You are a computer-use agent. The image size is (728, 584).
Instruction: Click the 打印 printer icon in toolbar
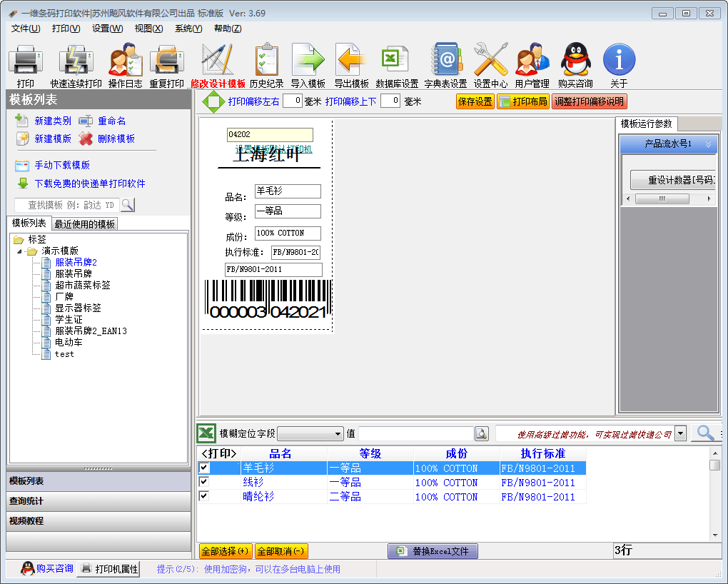pyautogui.click(x=25, y=61)
